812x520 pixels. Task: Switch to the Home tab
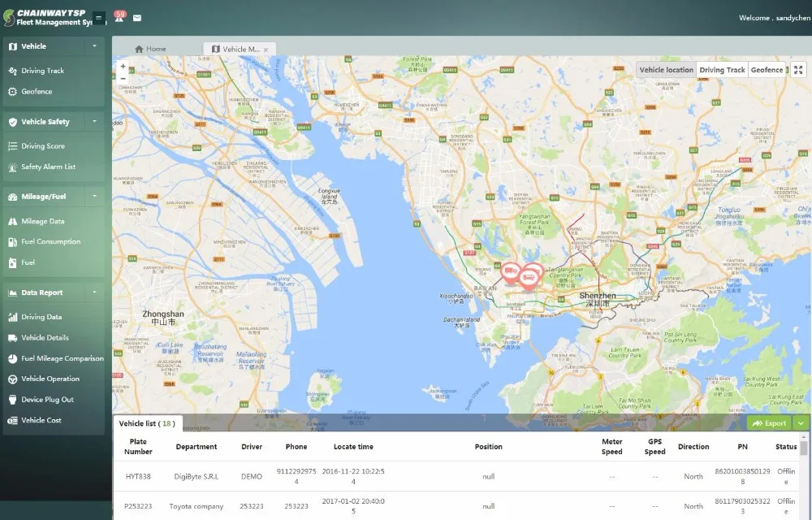tap(150, 49)
